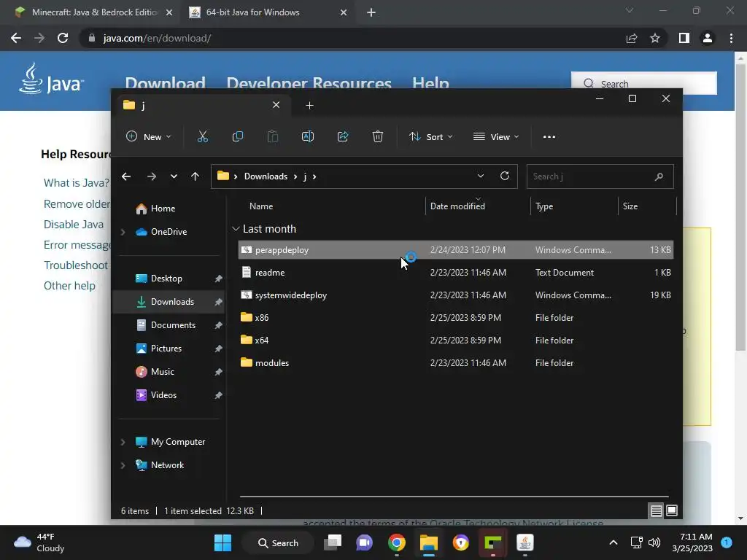Click the Share icon in Explorer toolbar
This screenshot has height=560, width=747.
[343, 136]
